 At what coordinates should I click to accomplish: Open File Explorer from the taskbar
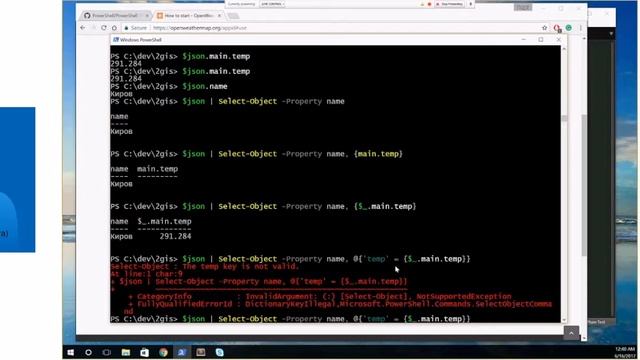coord(126,352)
